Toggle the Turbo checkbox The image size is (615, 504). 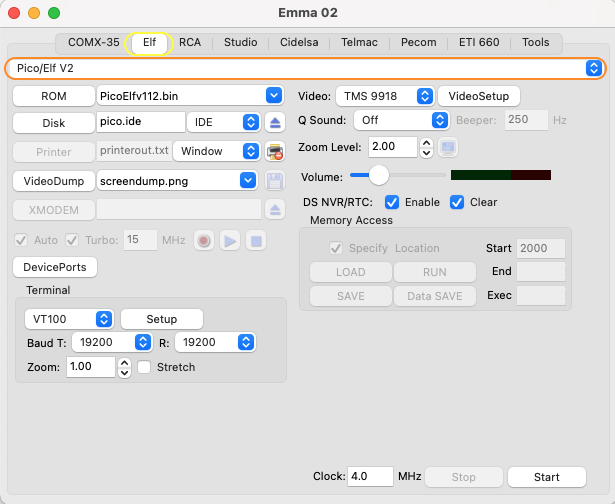(x=72, y=240)
